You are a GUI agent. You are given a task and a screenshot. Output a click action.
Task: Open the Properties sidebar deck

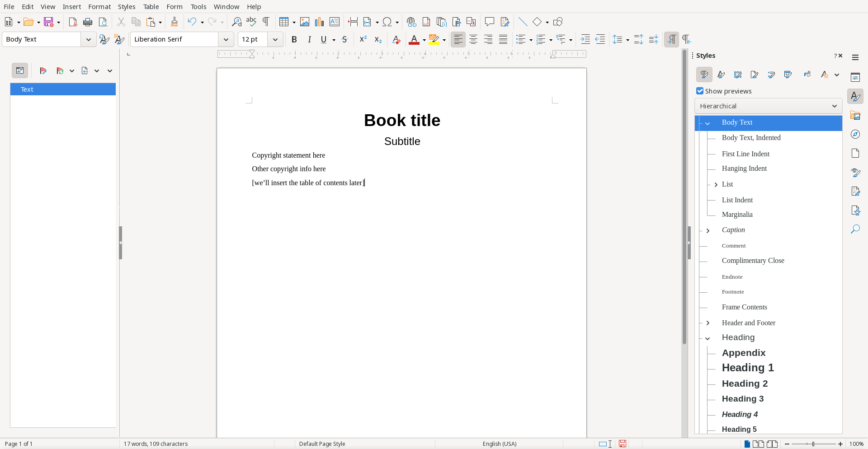click(x=855, y=77)
